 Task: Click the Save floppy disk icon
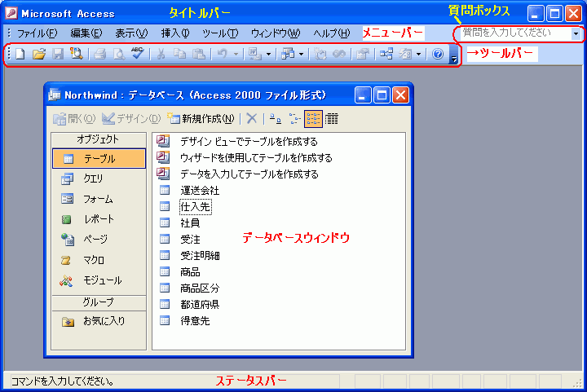point(57,55)
